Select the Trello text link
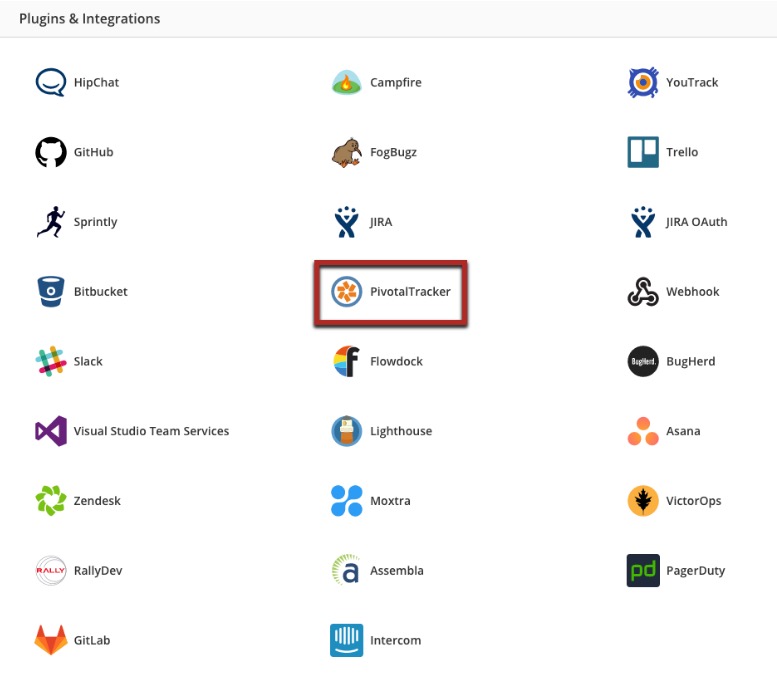This screenshot has height=683, width=777. coord(682,152)
